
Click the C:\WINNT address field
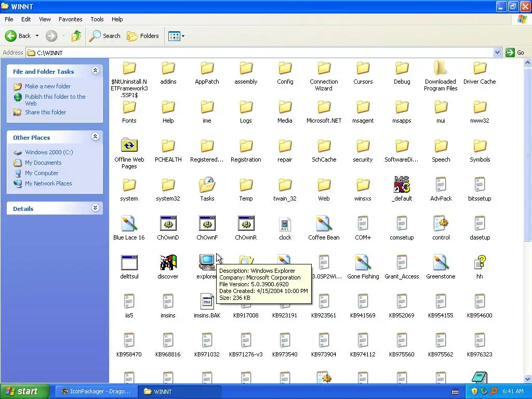tap(260, 52)
